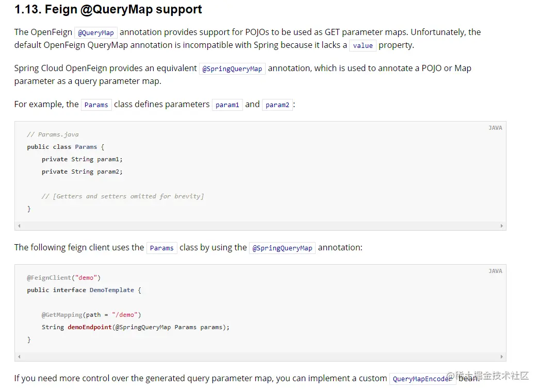Click the @SpringQueryMap inline code in second paragraph

232,69
